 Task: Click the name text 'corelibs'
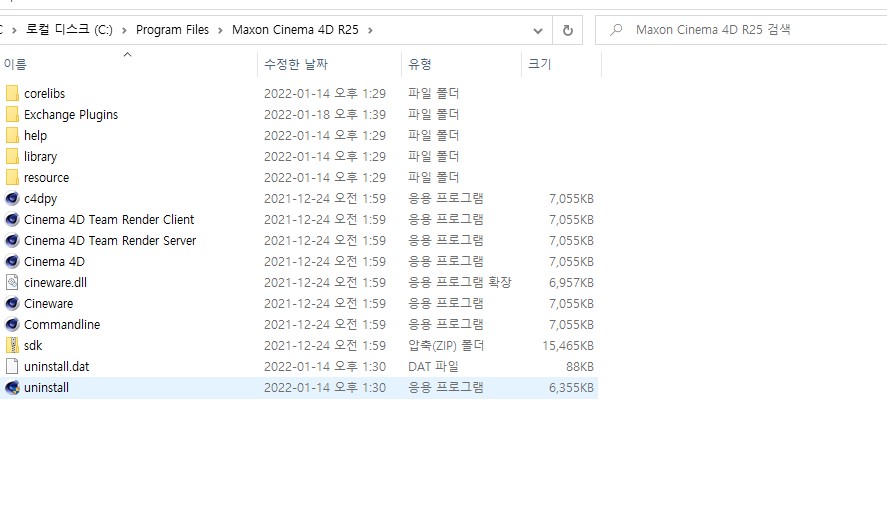tap(44, 93)
